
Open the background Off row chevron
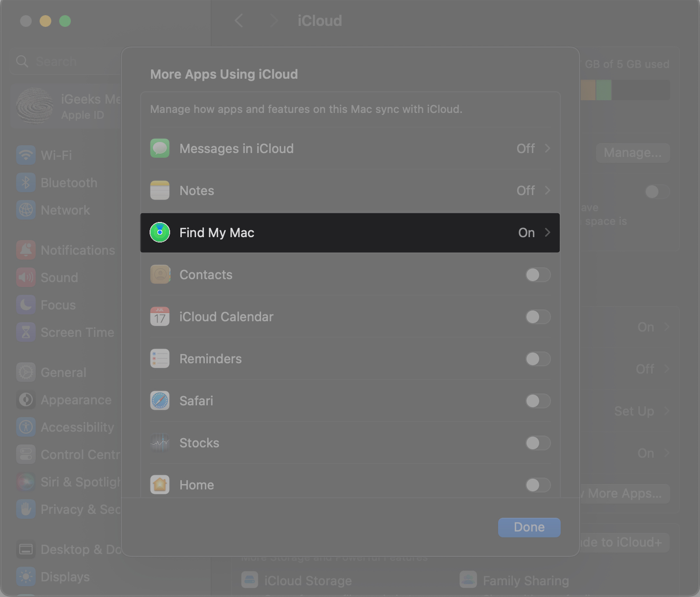tap(667, 369)
